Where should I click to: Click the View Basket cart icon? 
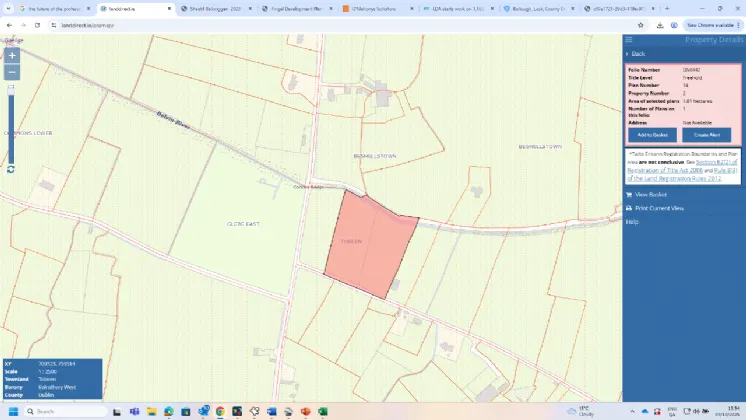click(629, 194)
